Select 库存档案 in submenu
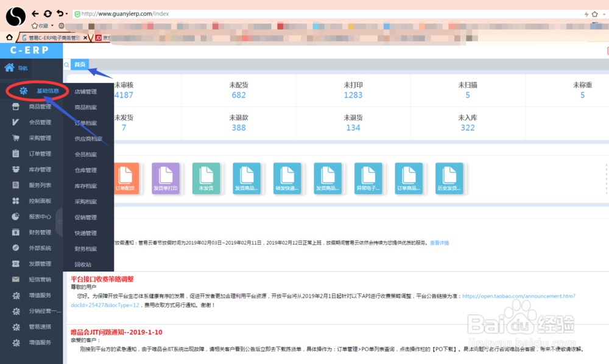Image resolution: width=609 pixels, height=364 pixels. click(86, 186)
